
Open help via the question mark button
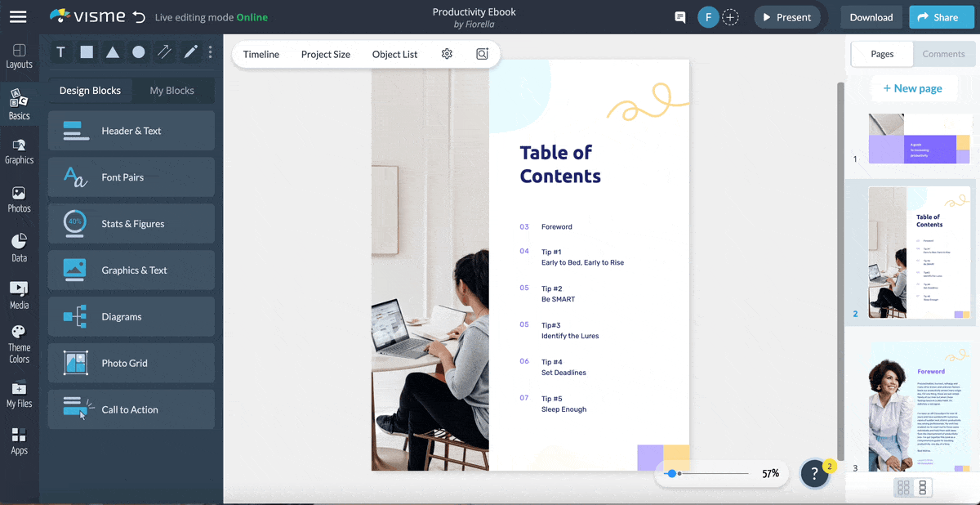coord(814,473)
